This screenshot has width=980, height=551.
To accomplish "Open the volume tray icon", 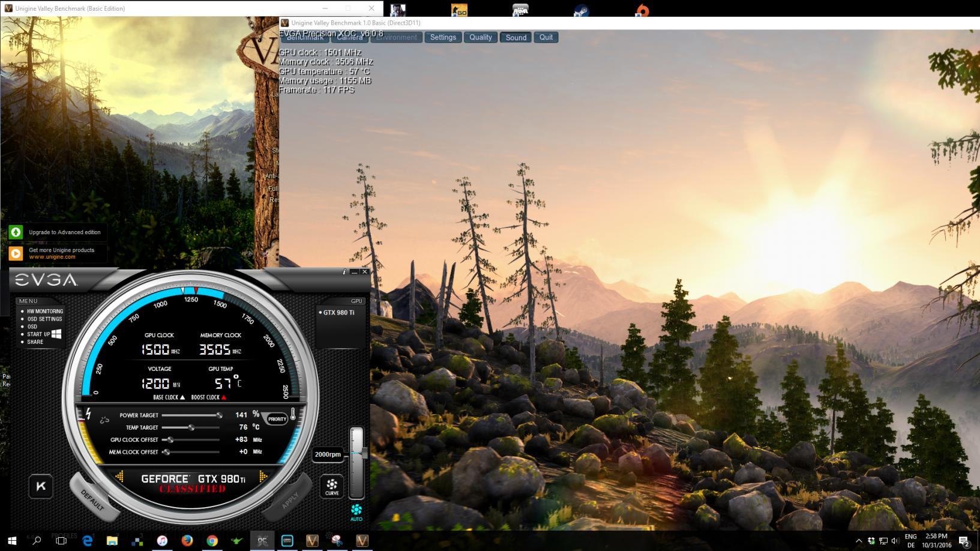I will 895,541.
